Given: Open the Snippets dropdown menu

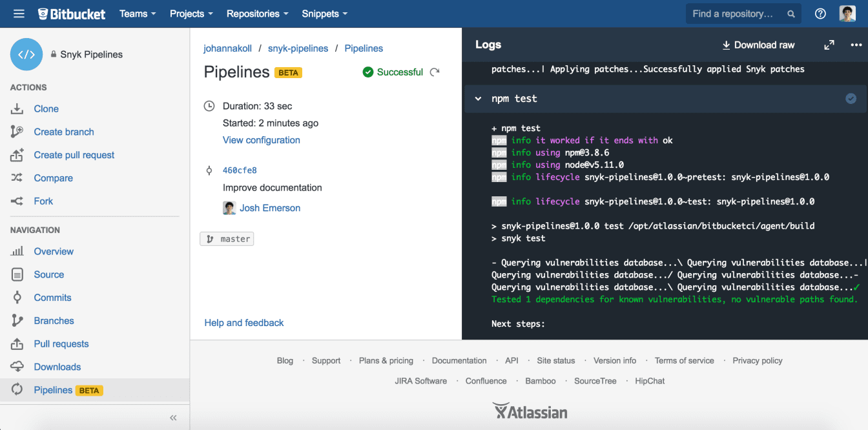Looking at the screenshot, I should pos(325,14).
